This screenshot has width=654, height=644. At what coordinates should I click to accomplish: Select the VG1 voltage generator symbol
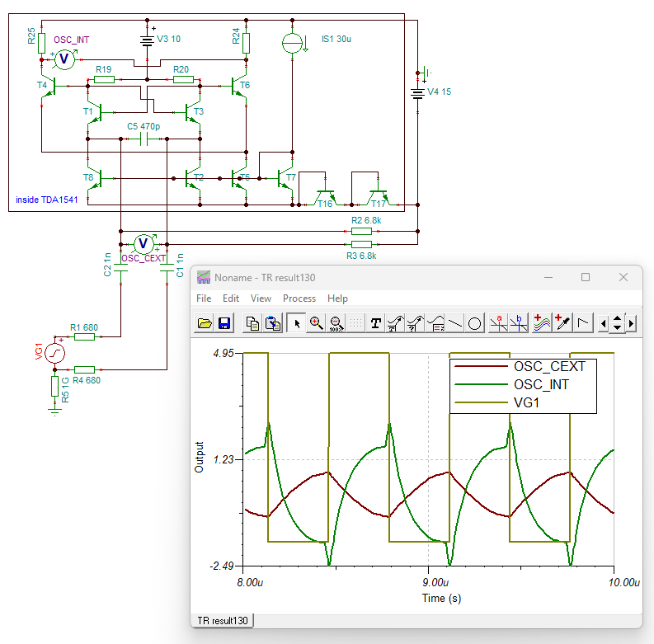[x=54, y=353]
